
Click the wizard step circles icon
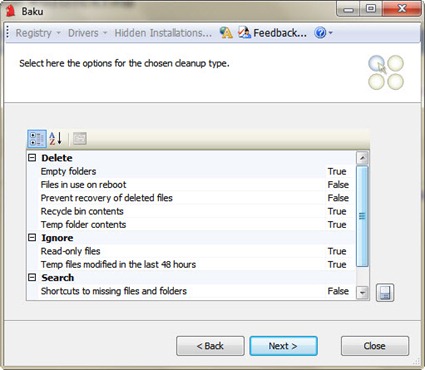386,72
